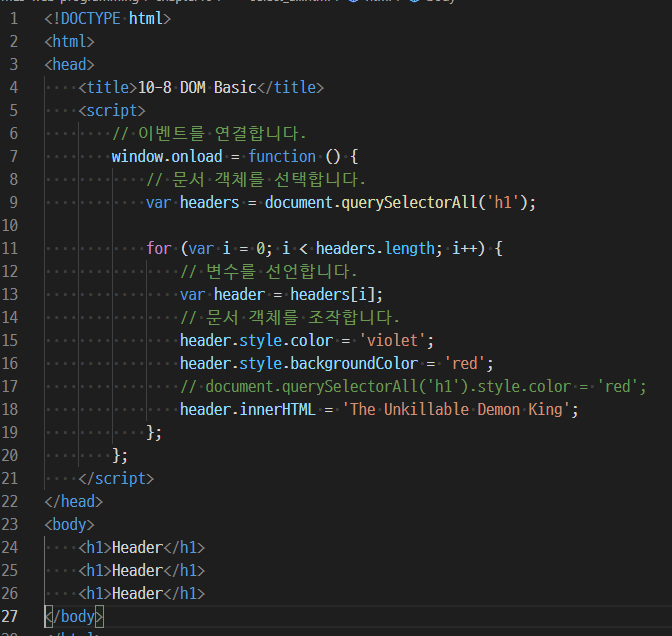Click the string 'The Unkillable Demon King'
672x636 pixels.
pyautogui.click(x=456, y=409)
